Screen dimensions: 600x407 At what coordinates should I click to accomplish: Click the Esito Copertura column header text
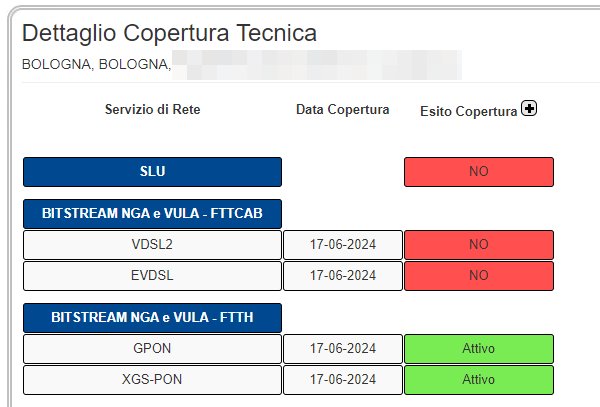pyautogui.click(x=469, y=111)
